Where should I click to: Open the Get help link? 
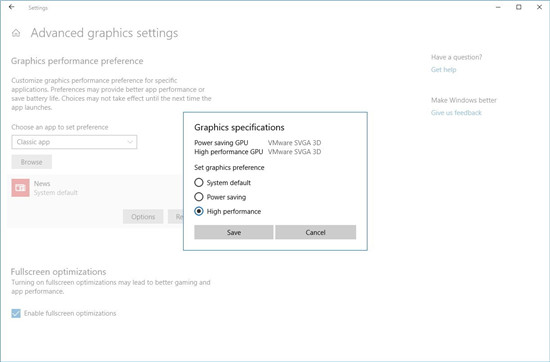pyautogui.click(x=443, y=69)
